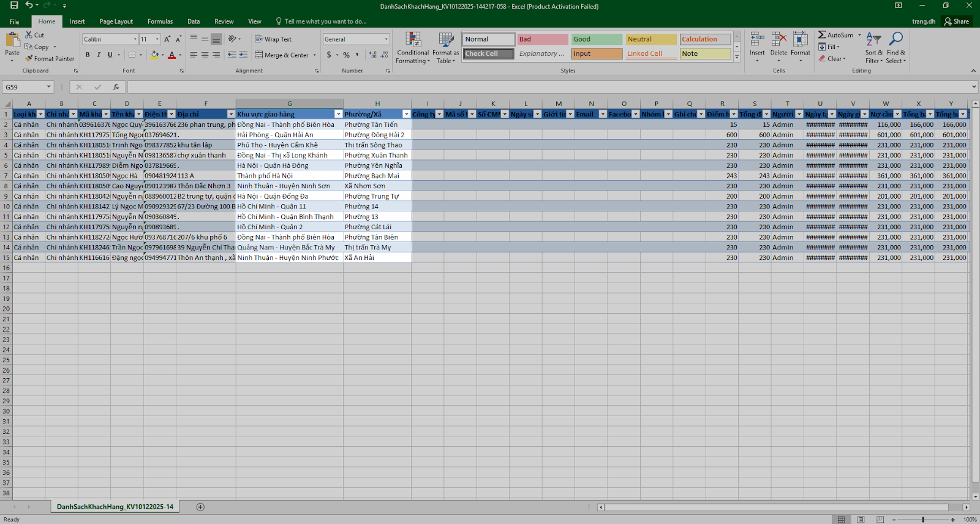Screen dimensions: 980x524
Task: Toggle Wrap Text for the cell
Action: [273, 39]
